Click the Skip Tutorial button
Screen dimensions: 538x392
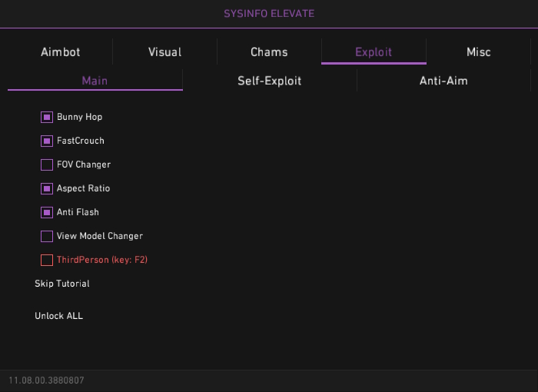coord(62,284)
